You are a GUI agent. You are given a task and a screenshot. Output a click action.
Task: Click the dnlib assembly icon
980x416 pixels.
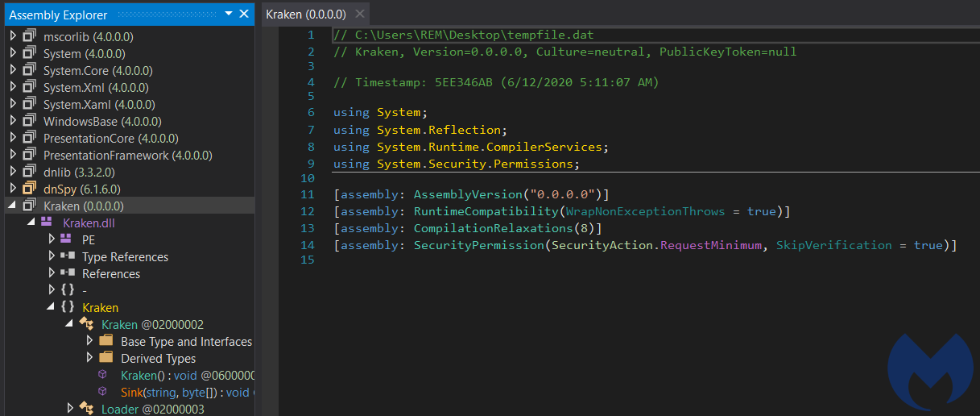30,172
